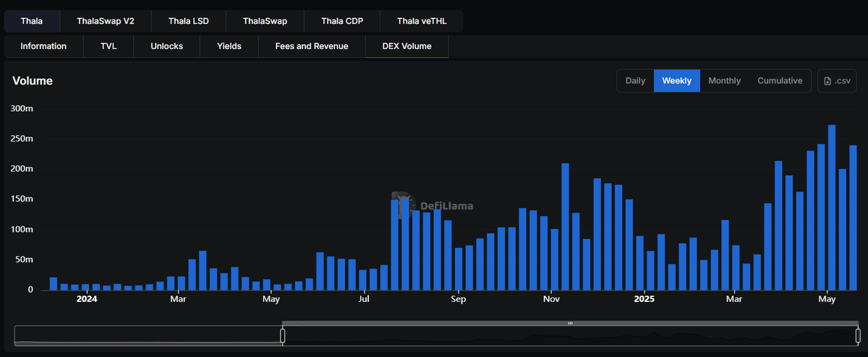The image size is (868, 357).
Task: Click the left handle of range slider
Action: click(283, 336)
